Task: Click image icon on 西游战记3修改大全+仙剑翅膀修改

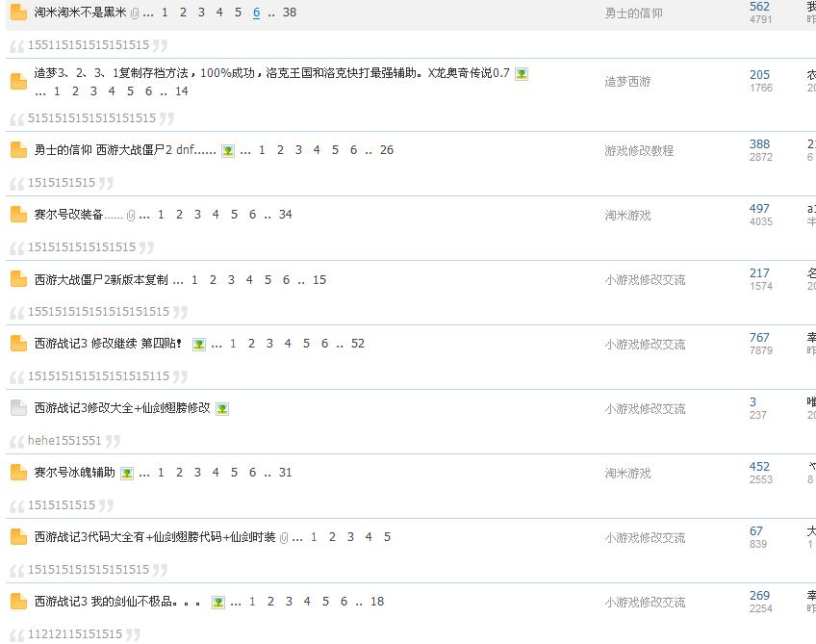Action: coord(222,409)
